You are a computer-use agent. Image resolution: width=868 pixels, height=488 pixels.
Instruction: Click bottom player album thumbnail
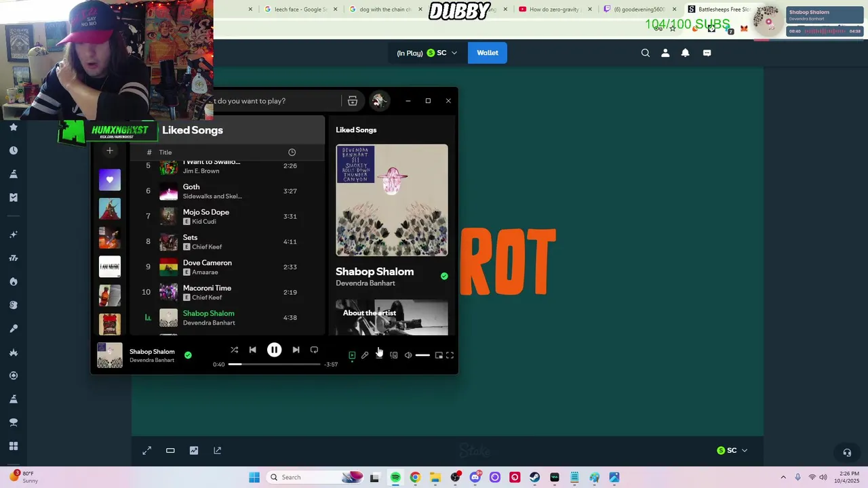coord(110,355)
